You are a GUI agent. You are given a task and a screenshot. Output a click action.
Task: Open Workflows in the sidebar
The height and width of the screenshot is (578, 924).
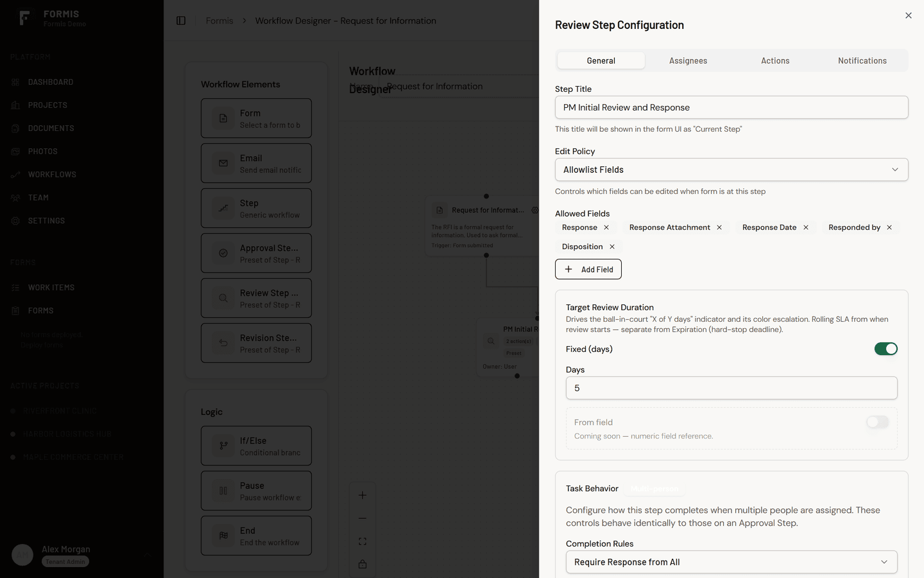52,175
